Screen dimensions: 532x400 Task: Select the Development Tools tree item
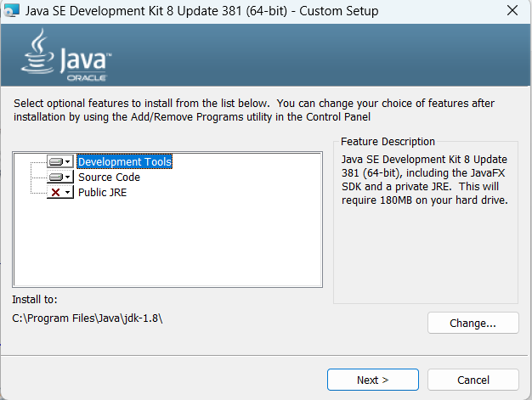tap(125, 161)
